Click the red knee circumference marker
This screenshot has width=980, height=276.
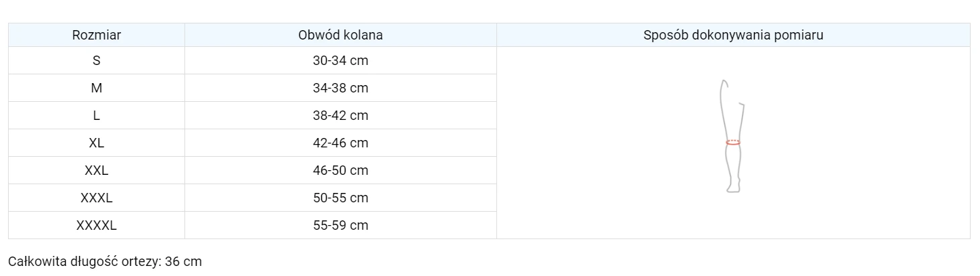(733, 142)
